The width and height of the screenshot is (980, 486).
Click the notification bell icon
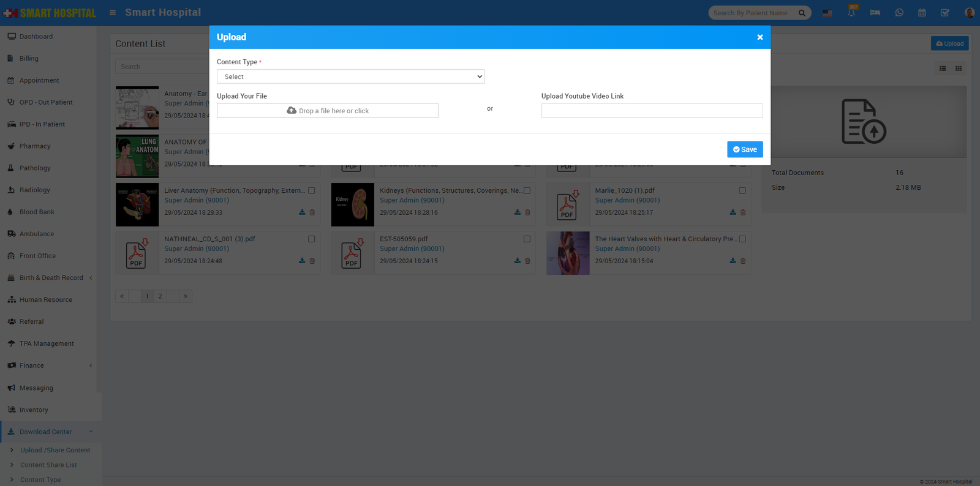[x=851, y=13]
